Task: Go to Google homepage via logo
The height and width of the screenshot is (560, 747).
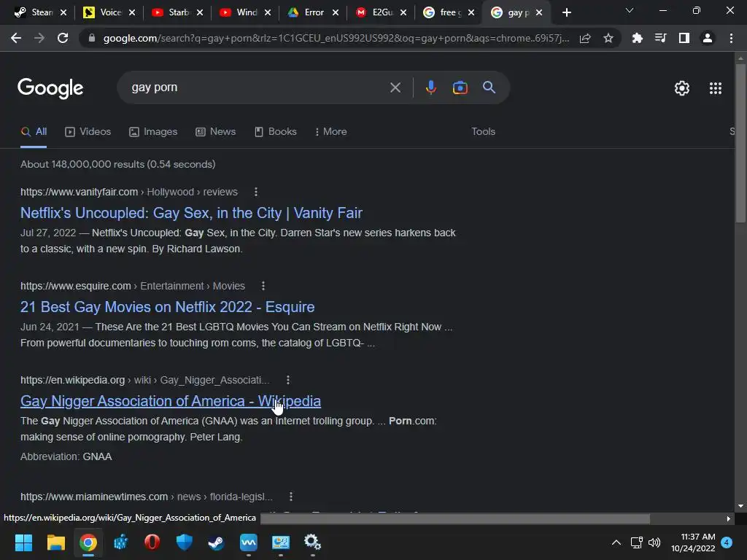Action: coord(50,88)
